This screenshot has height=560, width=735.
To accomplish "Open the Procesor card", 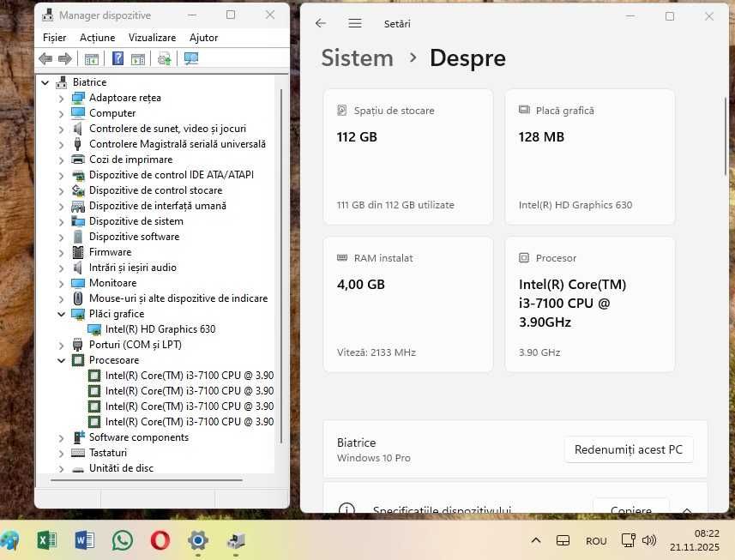I will pyautogui.click(x=590, y=304).
